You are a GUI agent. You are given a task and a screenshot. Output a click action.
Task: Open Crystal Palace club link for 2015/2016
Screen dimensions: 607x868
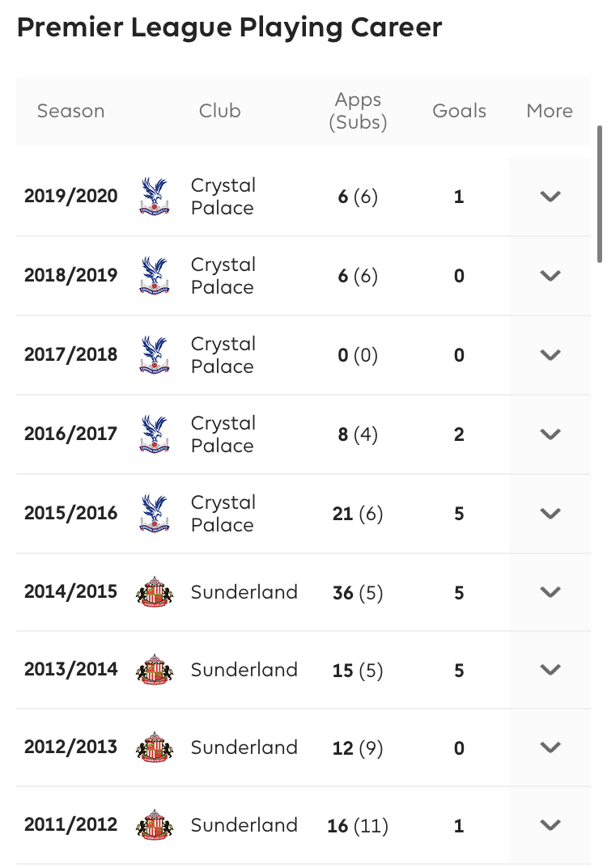pos(223,513)
